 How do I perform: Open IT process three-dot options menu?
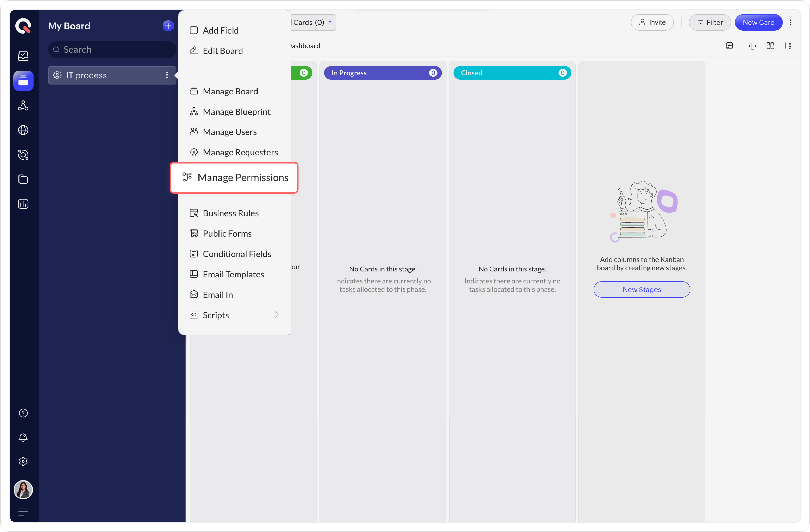[x=167, y=75]
